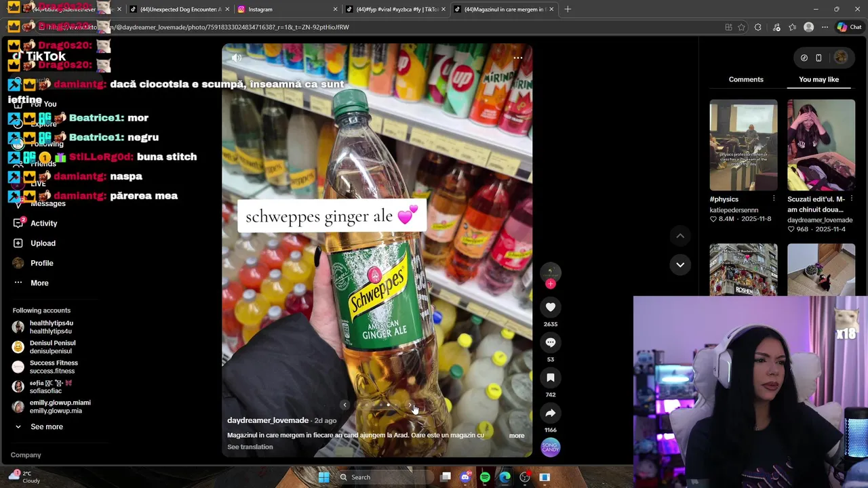Image resolution: width=868 pixels, height=488 pixels.
Task: Open options dots beside Scuzati edit'ul video
Action: (852, 199)
